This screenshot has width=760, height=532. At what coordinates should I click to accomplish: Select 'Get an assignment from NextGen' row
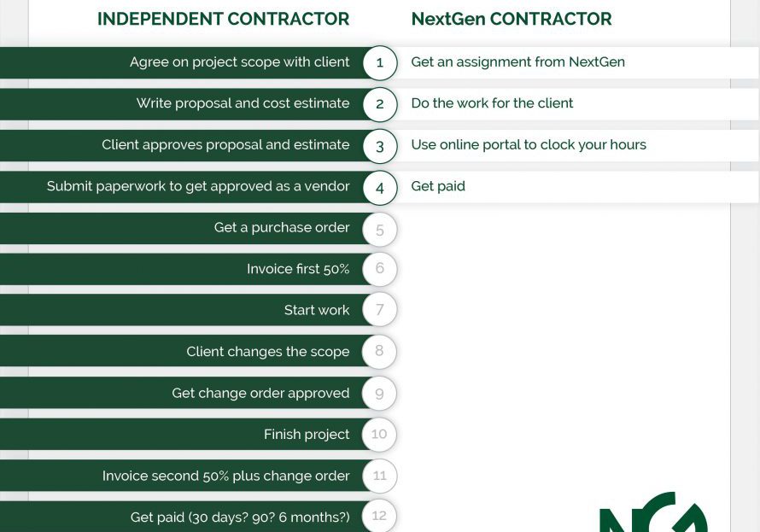point(575,62)
